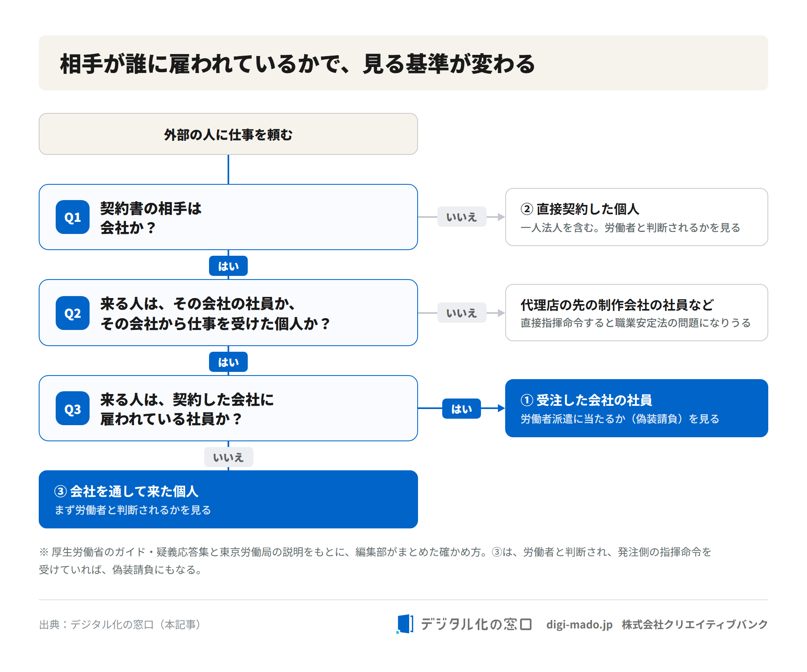Click text 来る人は、その会社の社員か、
The image size is (807, 672).
(x=197, y=304)
